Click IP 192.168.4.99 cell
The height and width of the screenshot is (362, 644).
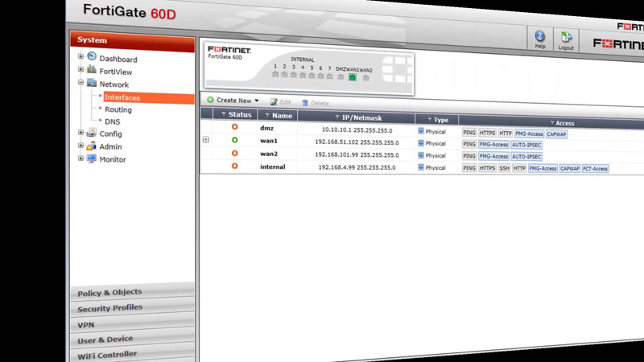tap(357, 167)
